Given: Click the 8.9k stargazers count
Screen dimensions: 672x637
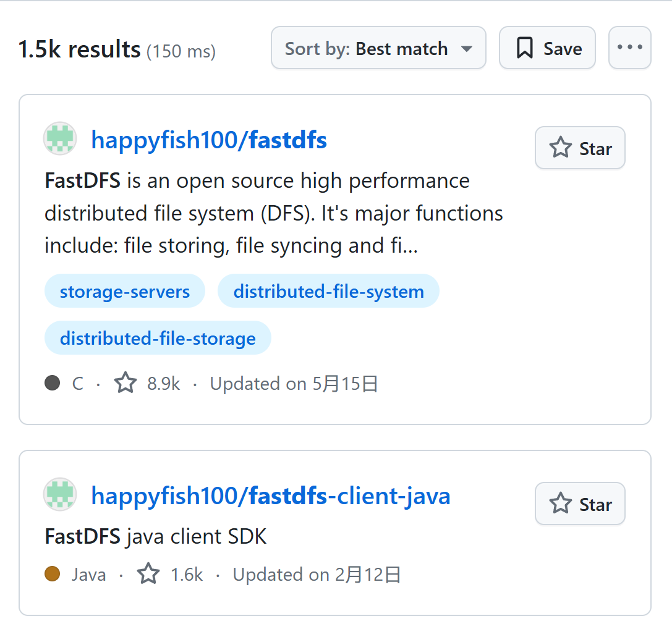Looking at the screenshot, I should tap(163, 384).
